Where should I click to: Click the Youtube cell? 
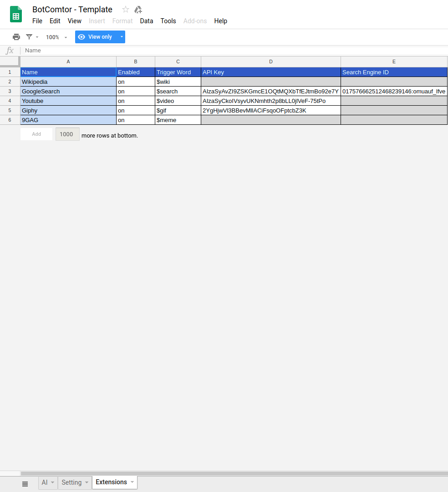pos(68,101)
